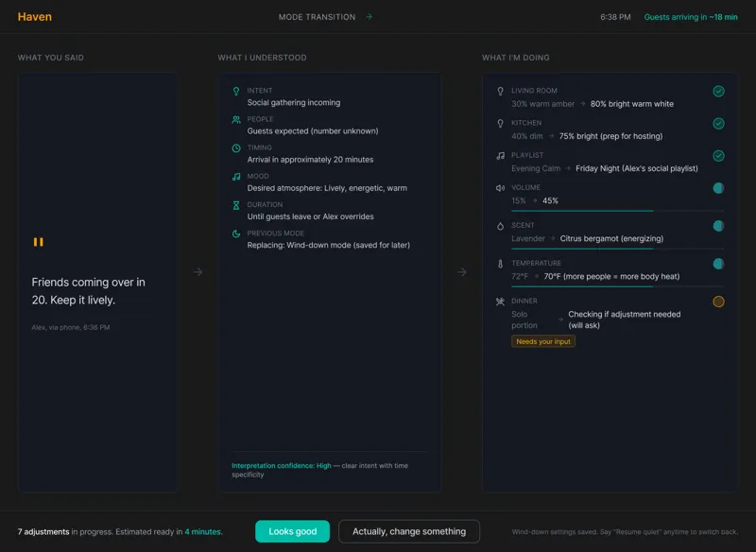
Task: Click the Duration hourglass icon
Action: pos(236,205)
